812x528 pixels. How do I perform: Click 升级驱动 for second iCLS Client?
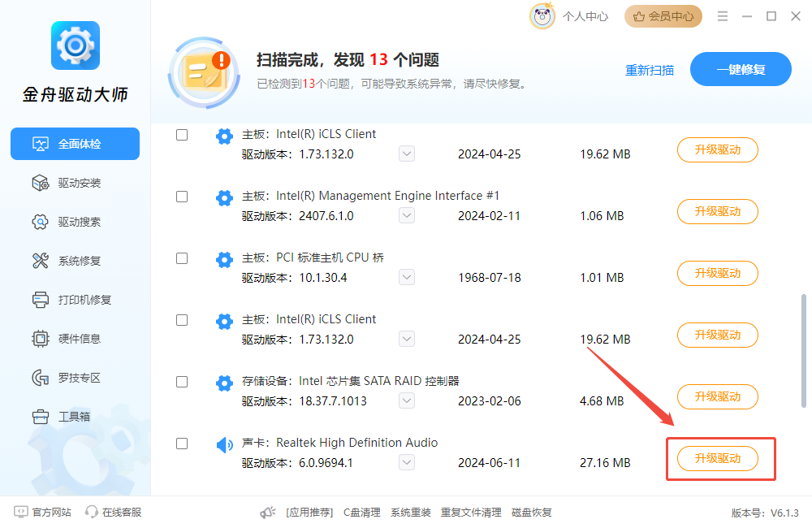718,335
